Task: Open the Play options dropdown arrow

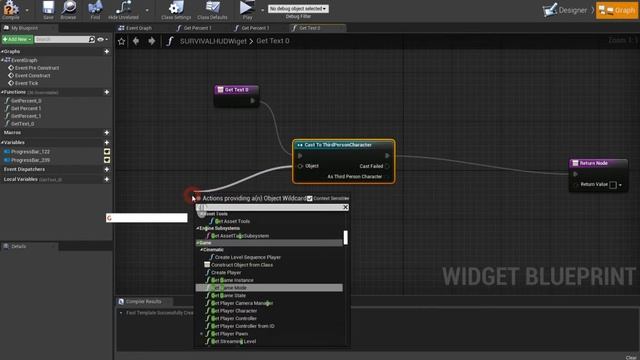Action: click(262, 10)
